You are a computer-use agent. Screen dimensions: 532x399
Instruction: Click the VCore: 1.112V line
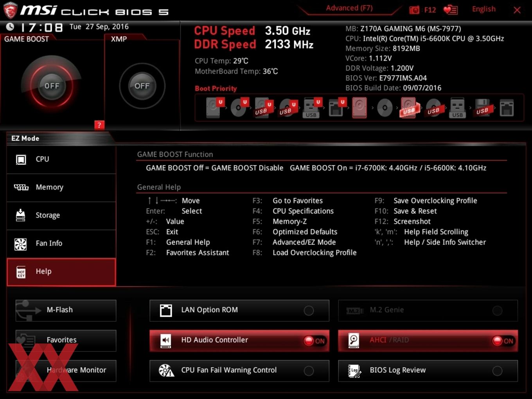pyautogui.click(x=368, y=58)
